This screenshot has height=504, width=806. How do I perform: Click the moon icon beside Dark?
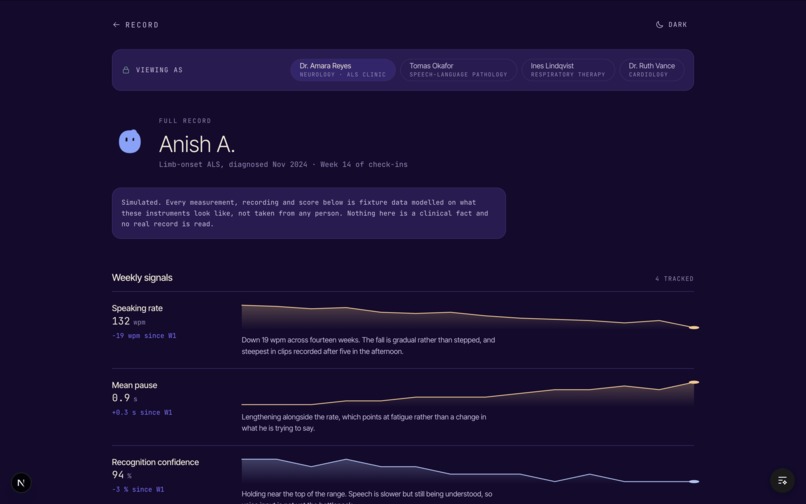(660, 25)
